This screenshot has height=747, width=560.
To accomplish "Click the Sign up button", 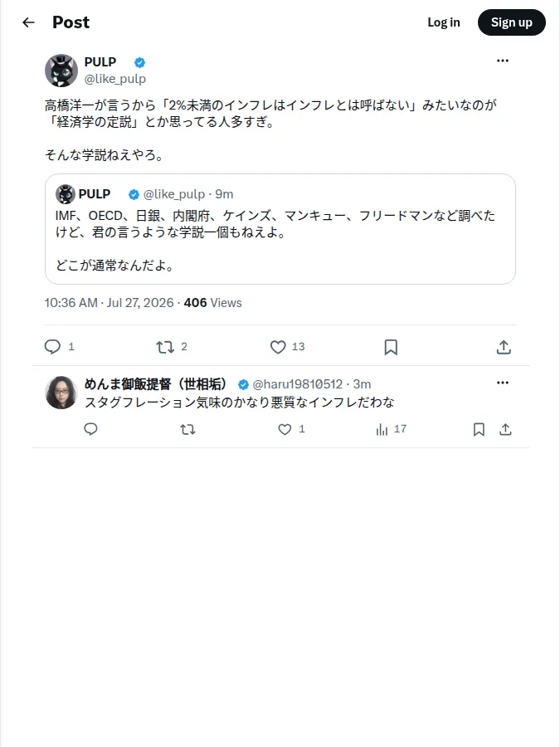I will [x=511, y=22].
